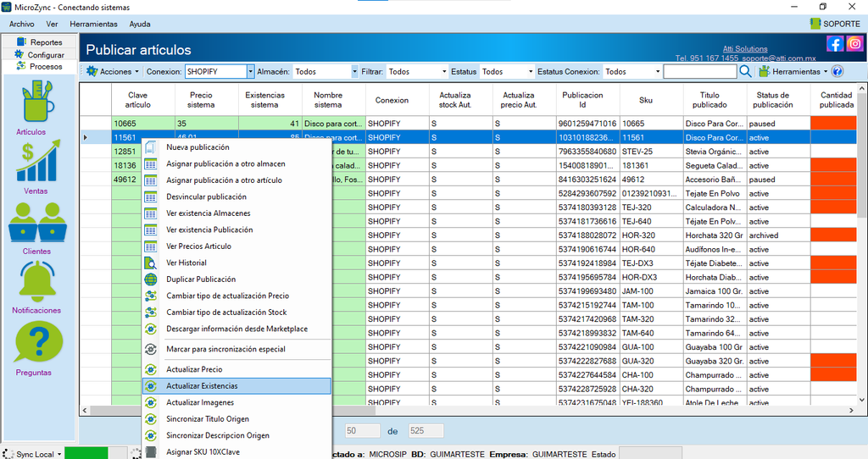Click the blue help icon beside Herramientas

tap(837, 71)
